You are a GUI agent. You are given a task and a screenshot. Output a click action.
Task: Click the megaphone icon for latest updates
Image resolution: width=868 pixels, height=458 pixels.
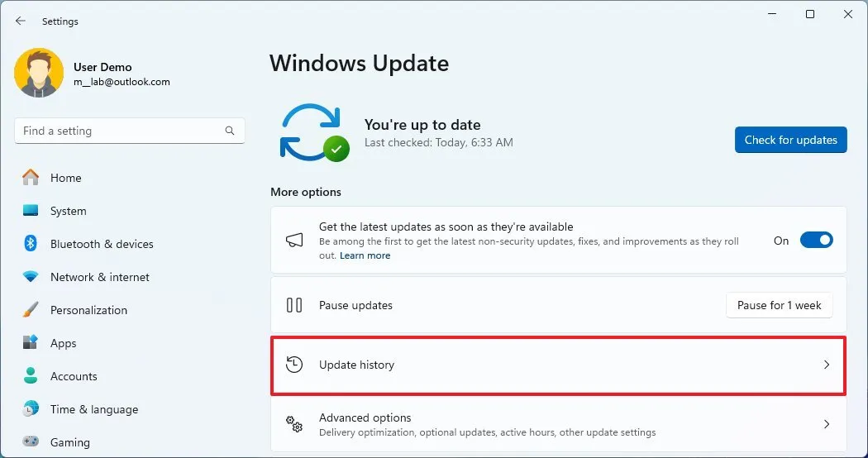coord(294,240)
